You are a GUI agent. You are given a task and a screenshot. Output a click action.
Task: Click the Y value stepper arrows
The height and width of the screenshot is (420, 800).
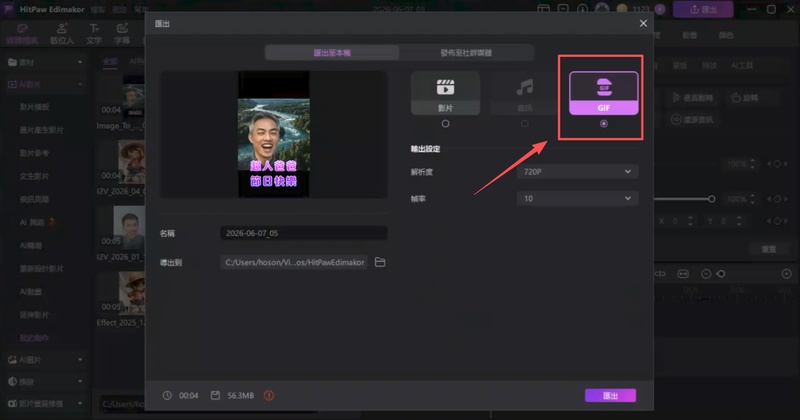click(739, 221)
